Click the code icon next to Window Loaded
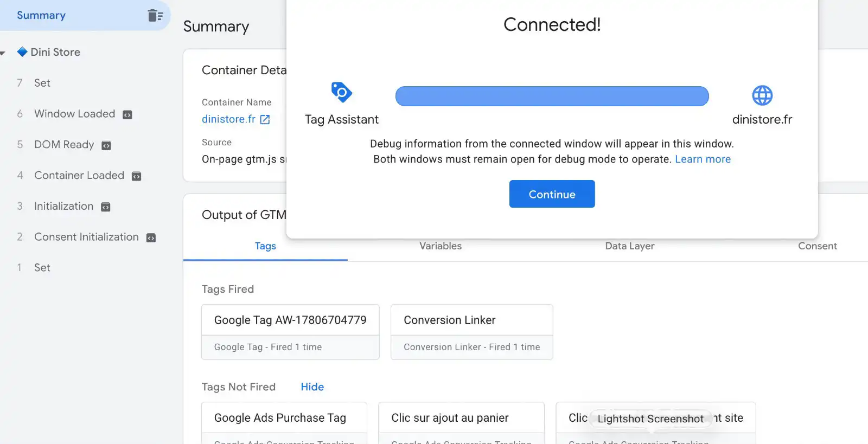Viewport: 868px width, 444px height. click(127, 114)
